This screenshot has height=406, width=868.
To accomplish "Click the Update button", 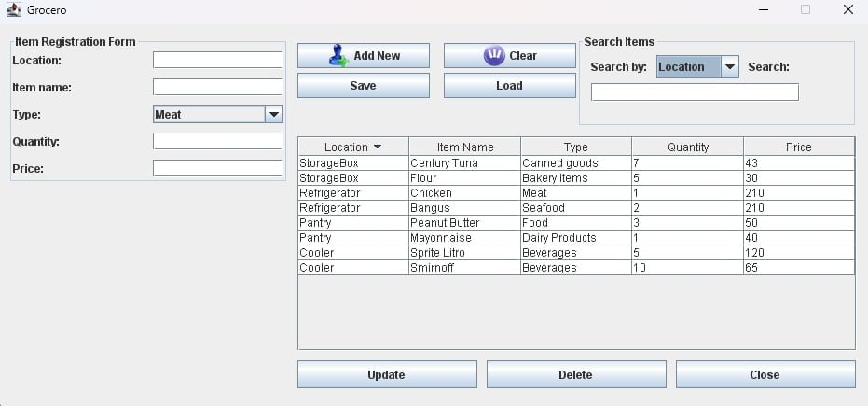I will (x=387, y=374).
